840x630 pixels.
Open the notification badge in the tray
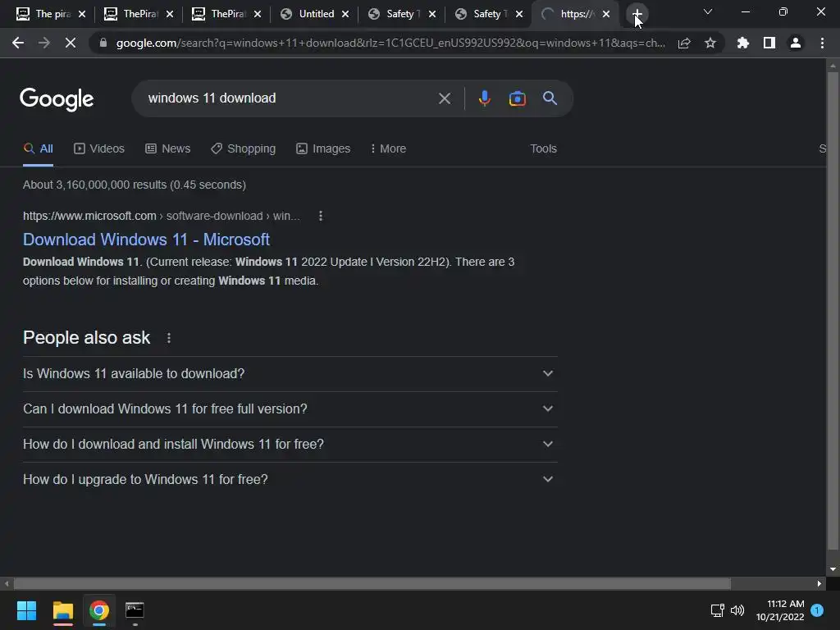coord(817,610)
